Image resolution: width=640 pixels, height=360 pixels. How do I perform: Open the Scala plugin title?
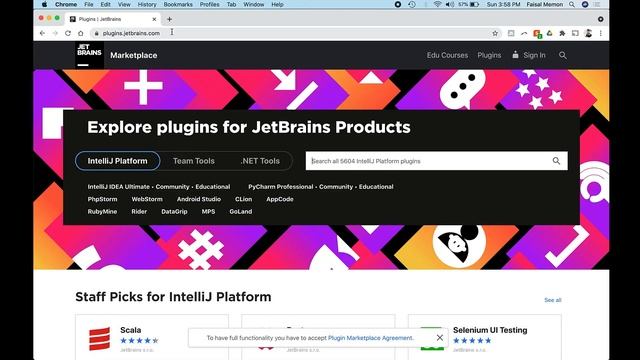click(x=131, y=330)
